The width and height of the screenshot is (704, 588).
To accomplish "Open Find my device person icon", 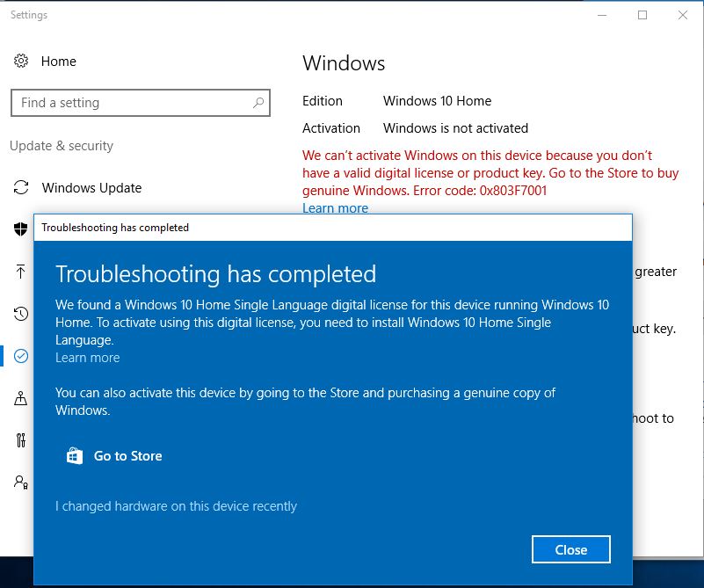I will coord(20,397).
